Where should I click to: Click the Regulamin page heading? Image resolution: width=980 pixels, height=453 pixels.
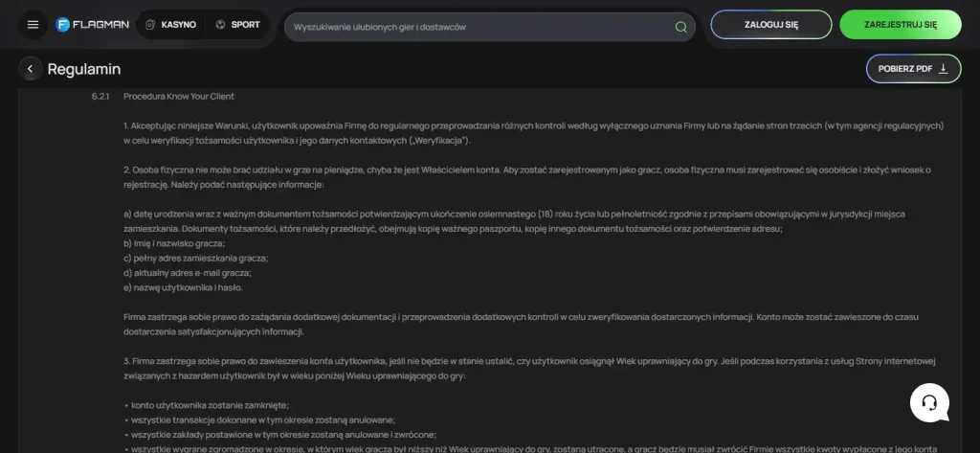(84, 69)
